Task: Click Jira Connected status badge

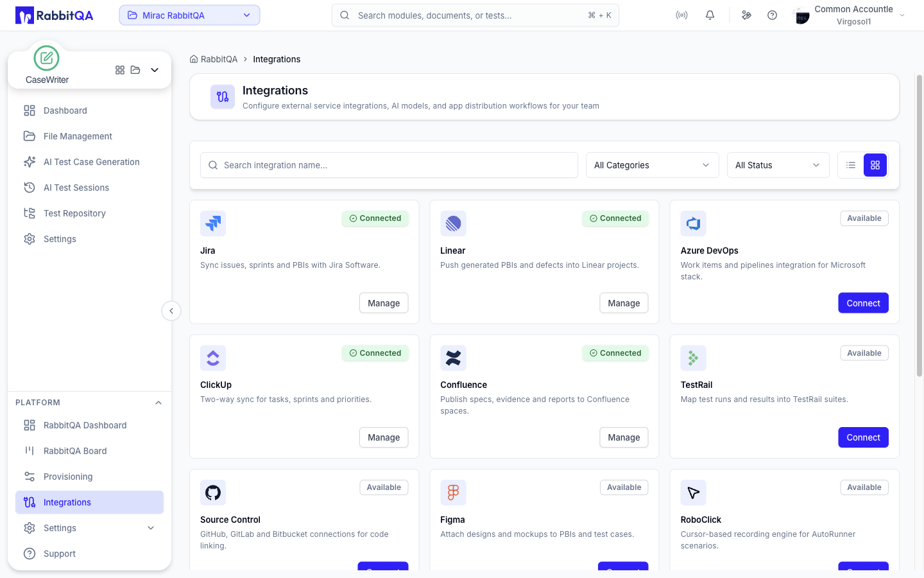Action: point(375,218)
